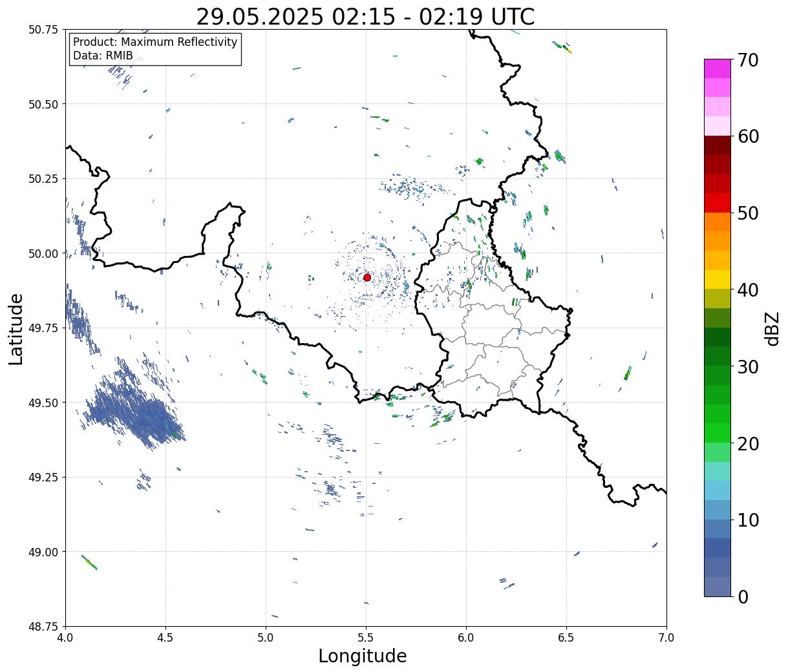This screenshot has width=788, height=672.
Task: Click the 'Longitude' axis label
Action: 363,656
